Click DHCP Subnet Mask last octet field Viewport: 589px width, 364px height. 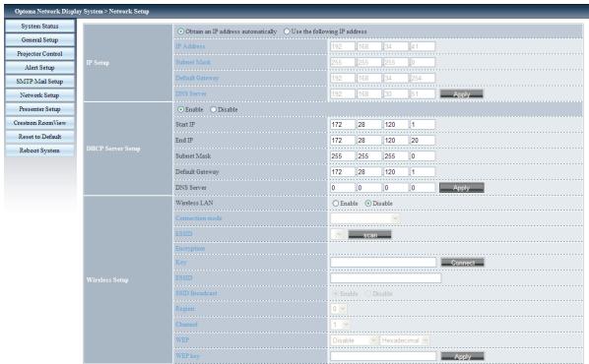click(423, 156)
